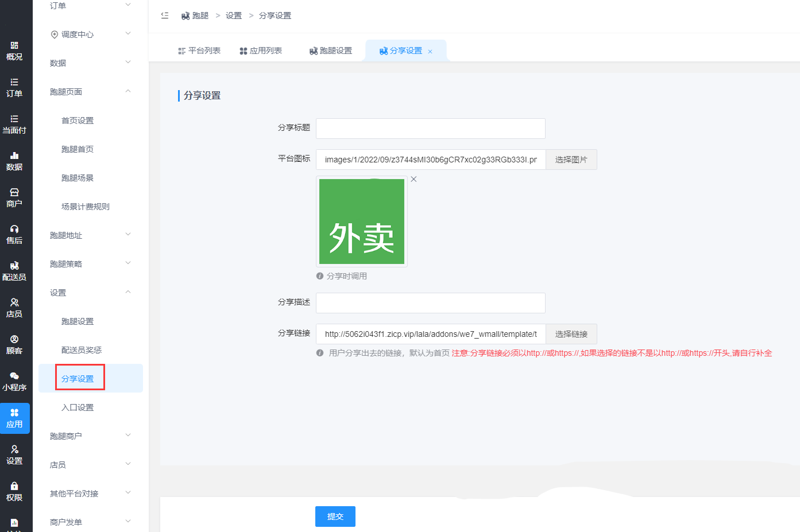Expand the 订单 submenu chevron
Screen dimensions: 800x532
128,5
